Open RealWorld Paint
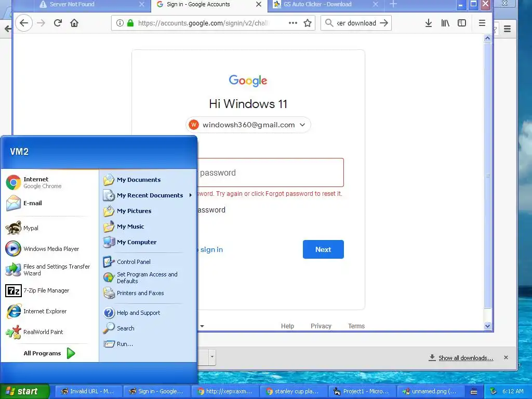 coord(49,332)
